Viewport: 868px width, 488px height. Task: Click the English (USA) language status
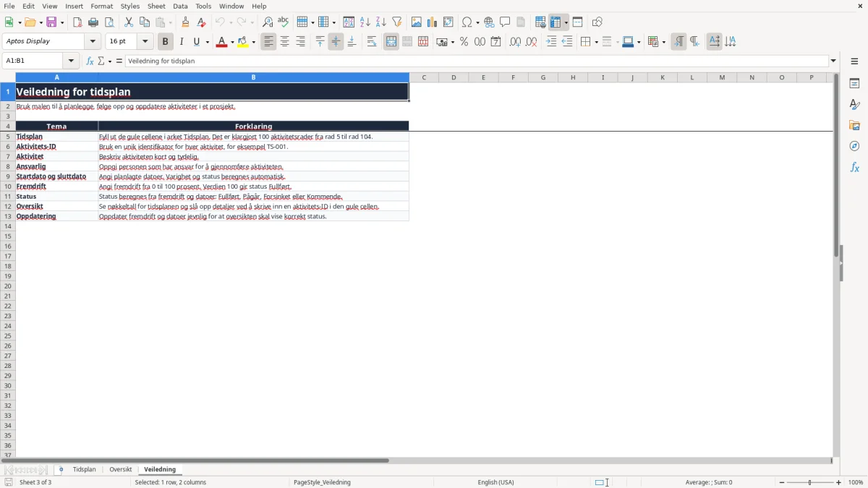496,482
